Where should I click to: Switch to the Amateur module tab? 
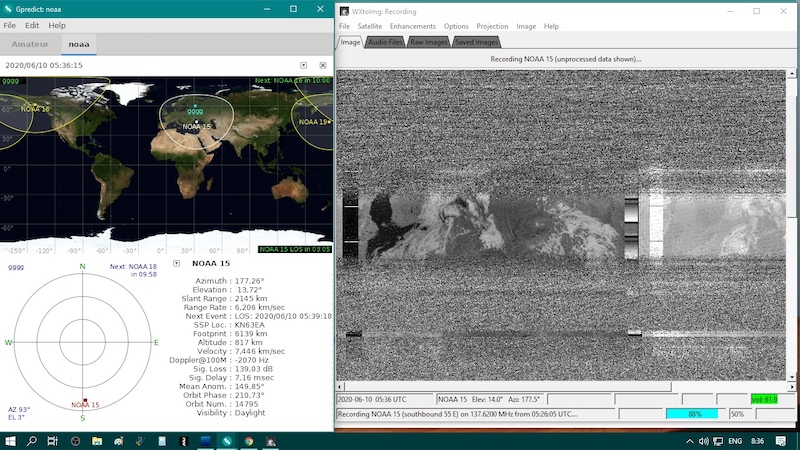pyautogui.click(x=29, y=45)
